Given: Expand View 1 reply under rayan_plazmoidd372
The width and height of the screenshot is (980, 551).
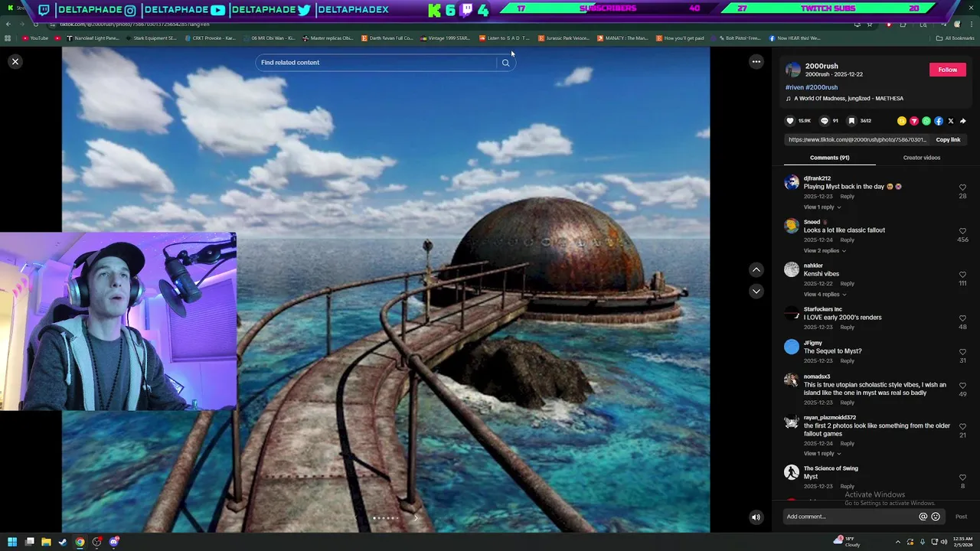Looking at the screenshot, I should (822, 454).
